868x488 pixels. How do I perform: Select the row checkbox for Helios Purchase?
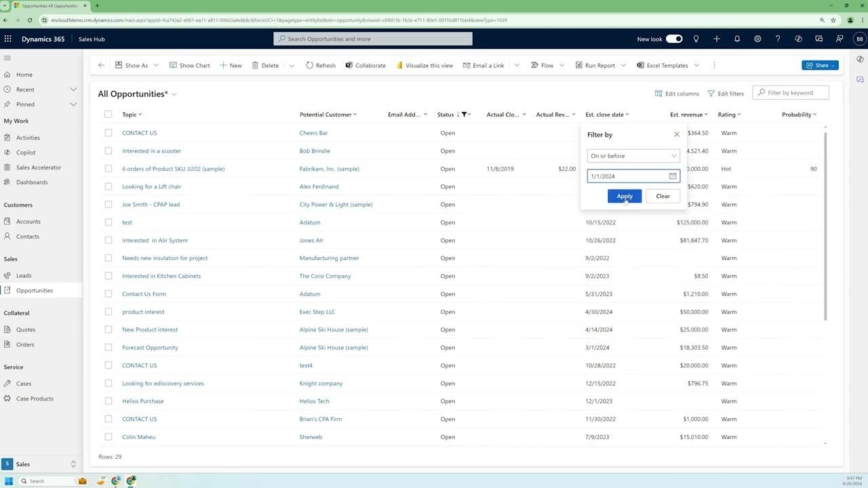pos(108,401)
